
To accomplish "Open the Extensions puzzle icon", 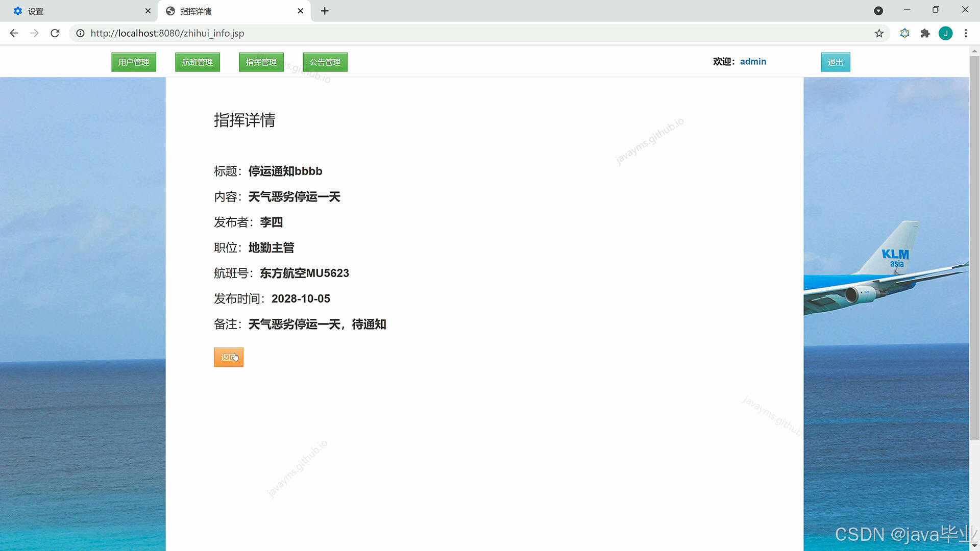I will [925, 33].
